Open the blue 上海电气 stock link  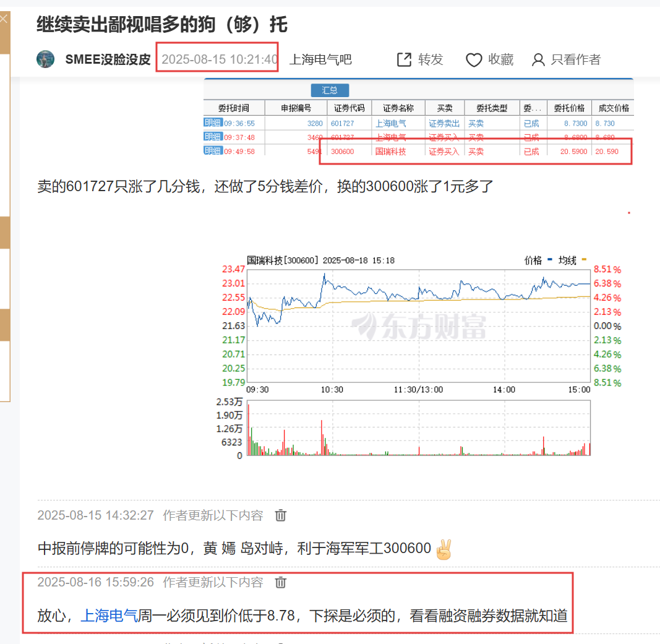click(x=109, y=616)
